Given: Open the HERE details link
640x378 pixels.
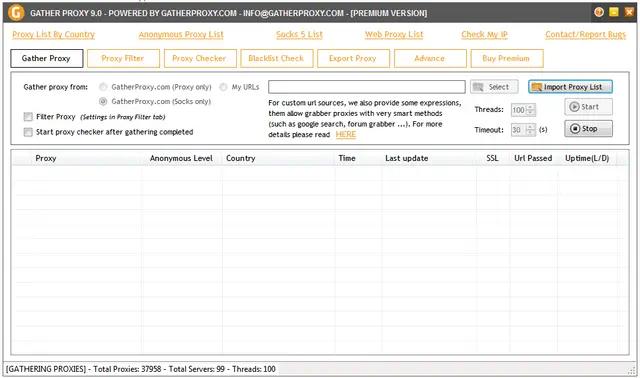Looking at the screenshot, I should [346, 134].
